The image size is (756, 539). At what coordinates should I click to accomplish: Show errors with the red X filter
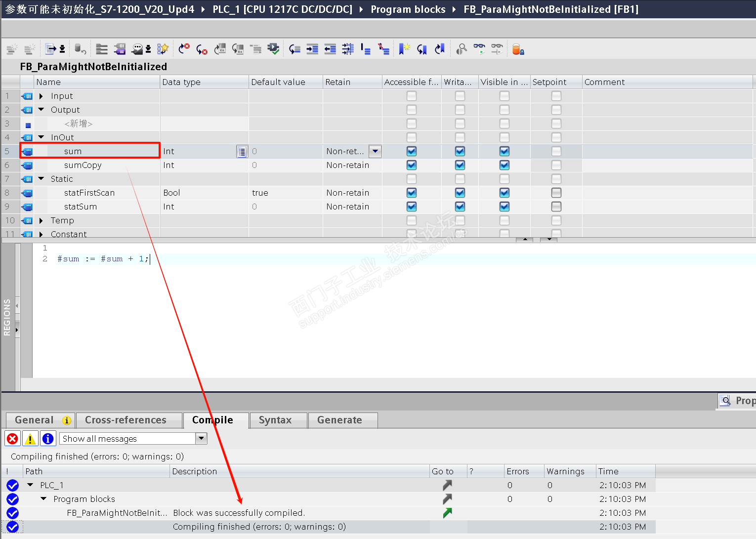pos(12,439)
